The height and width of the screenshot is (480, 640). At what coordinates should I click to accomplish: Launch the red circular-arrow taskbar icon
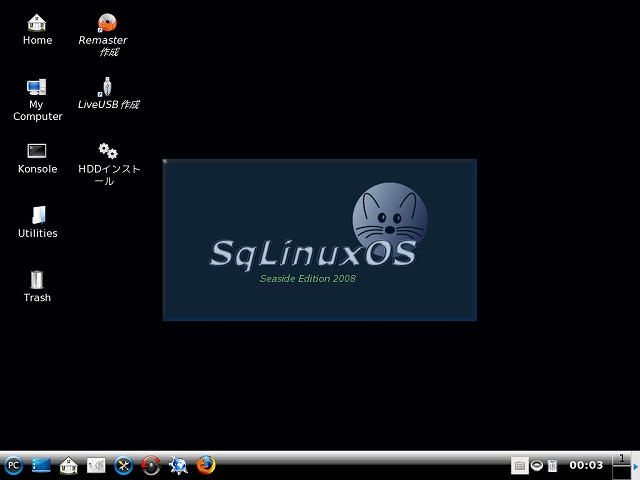(x=151, y=465)
